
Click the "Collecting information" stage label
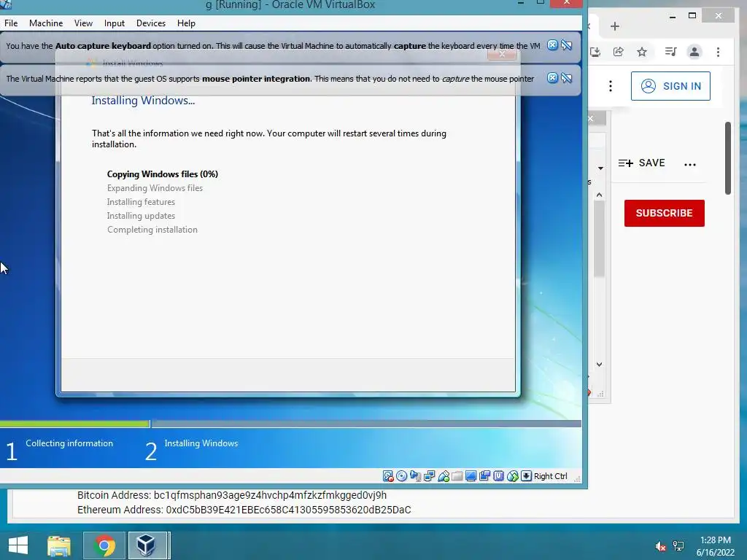69,443
